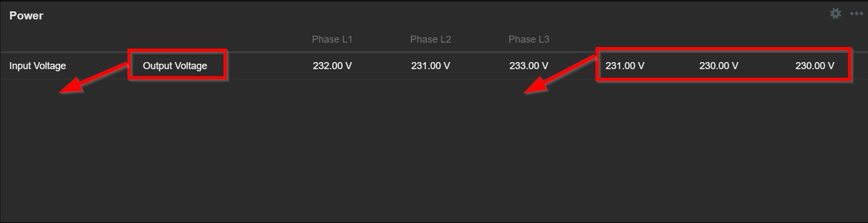
Task: Select the Output Voltage label
Action: (175, 66)
